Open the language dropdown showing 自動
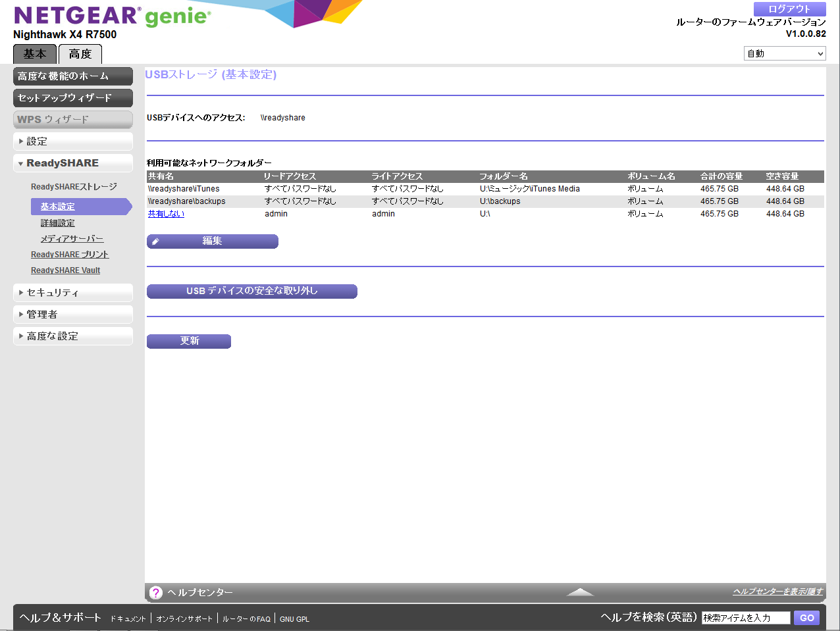840x631 pixels. 785,54
